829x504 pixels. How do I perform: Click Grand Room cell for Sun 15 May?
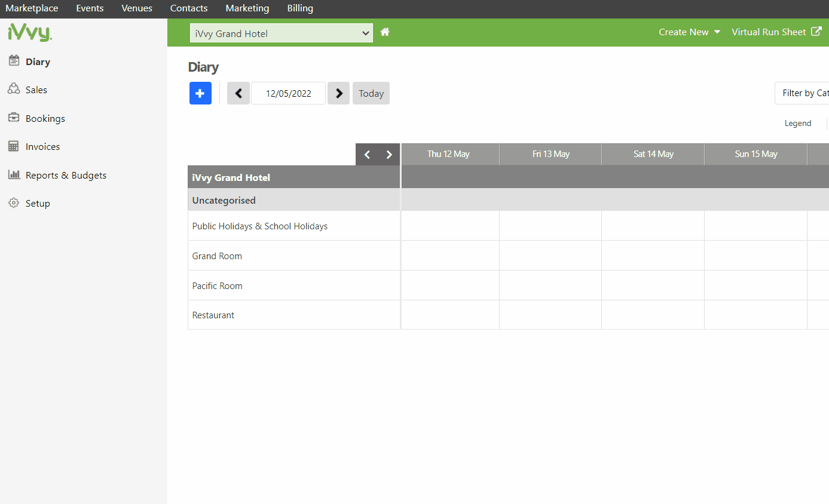point(756,256)
